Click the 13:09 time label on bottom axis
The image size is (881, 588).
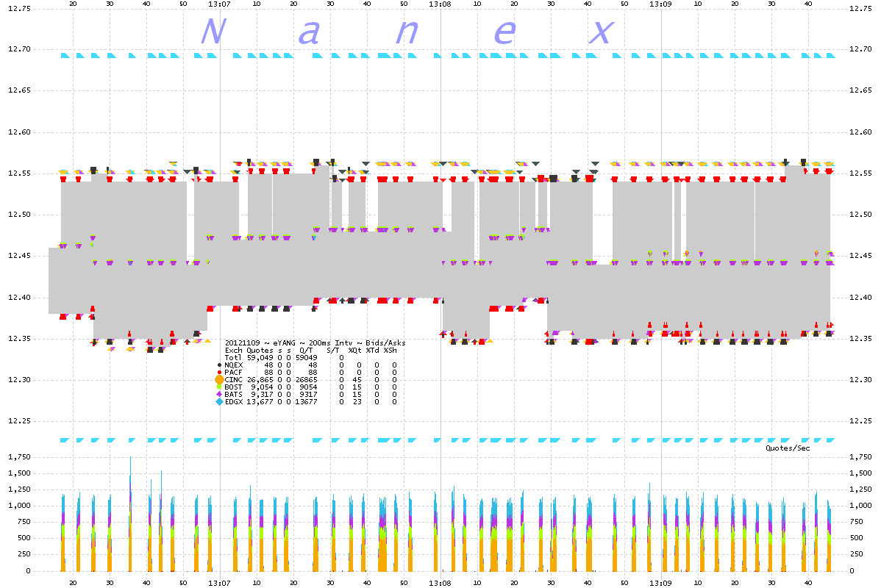coord(660,583)
